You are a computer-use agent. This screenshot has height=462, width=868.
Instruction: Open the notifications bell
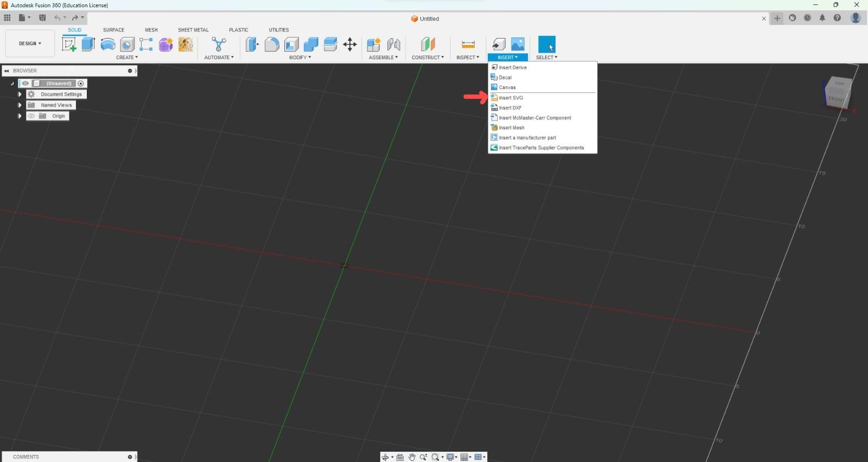click(822, 18)
